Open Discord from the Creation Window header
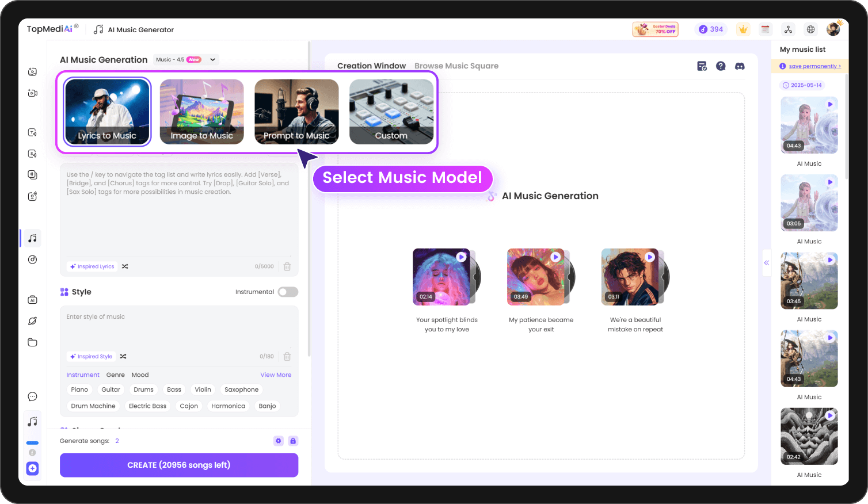The image size is (868, 504). point(739,66)
